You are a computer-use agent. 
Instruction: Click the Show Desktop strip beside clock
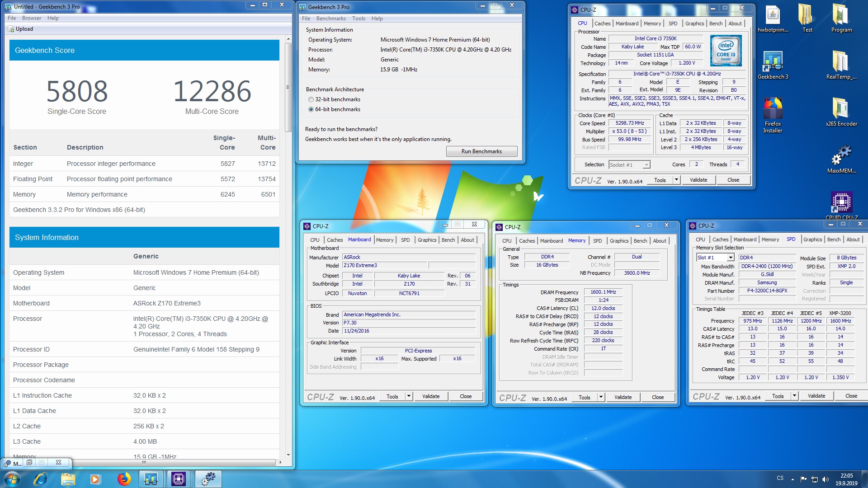pyautogui.click(x=865, y=479)
